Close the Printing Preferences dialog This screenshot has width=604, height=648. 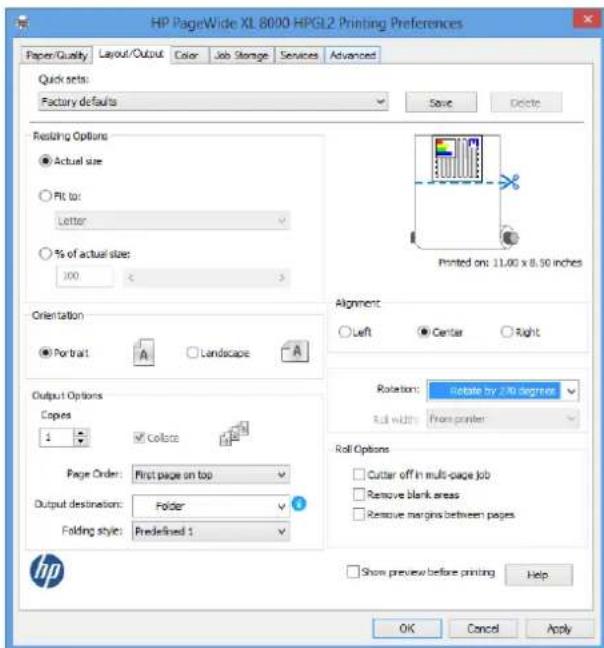tap(587, 19)
